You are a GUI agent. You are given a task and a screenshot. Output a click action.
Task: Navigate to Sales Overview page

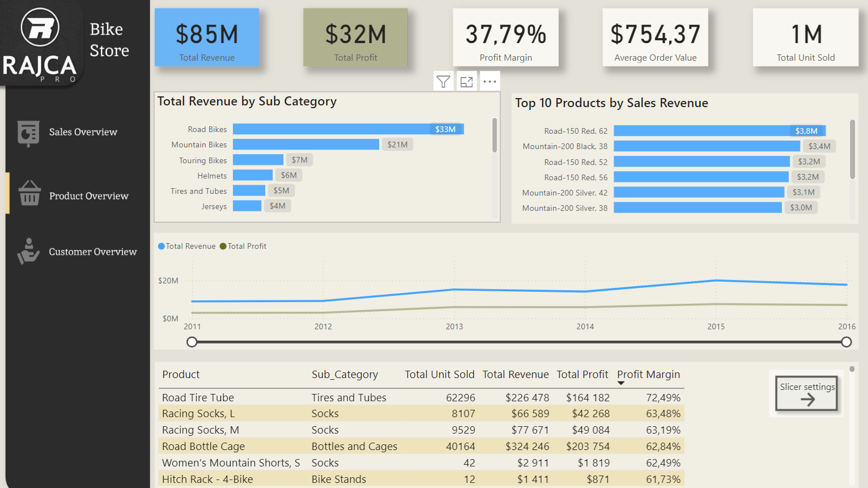pyautogui.click(x=83, y=132)
